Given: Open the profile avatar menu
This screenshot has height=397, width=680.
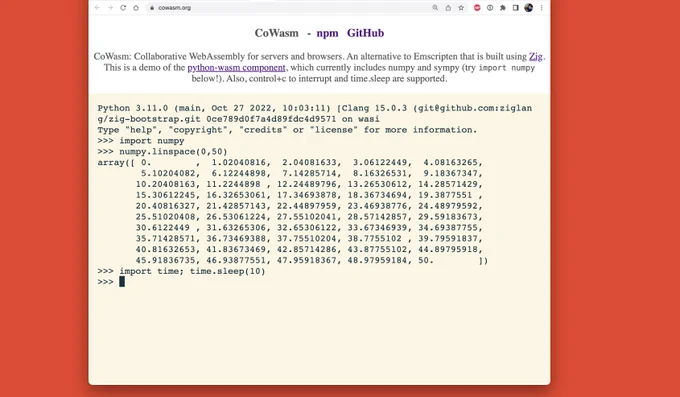Looking at the screenshot, I should [529, 8].
